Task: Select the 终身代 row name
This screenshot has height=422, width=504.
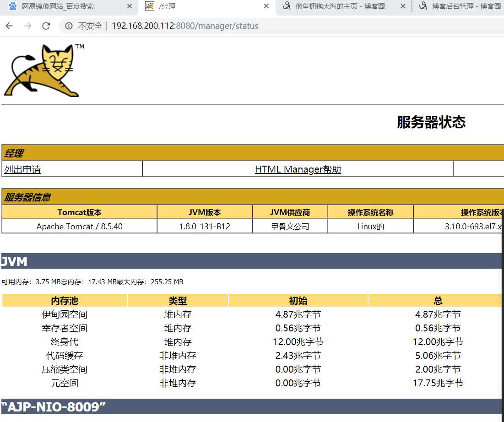Action: (65, 341)
